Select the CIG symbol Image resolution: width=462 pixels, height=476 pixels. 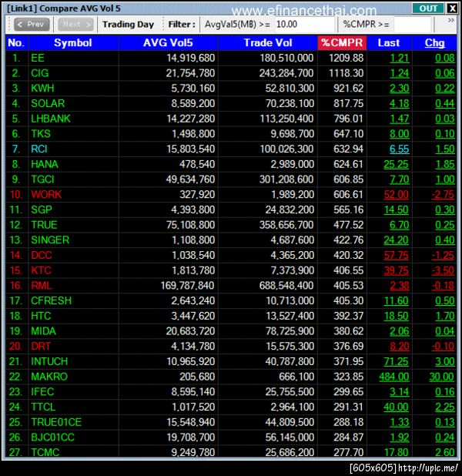coord(40,73)
